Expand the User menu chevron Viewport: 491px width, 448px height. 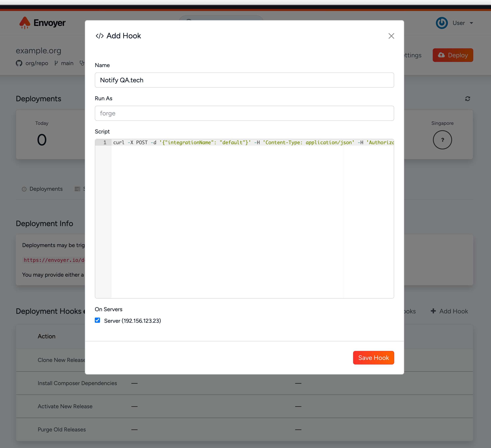[471, 23]
